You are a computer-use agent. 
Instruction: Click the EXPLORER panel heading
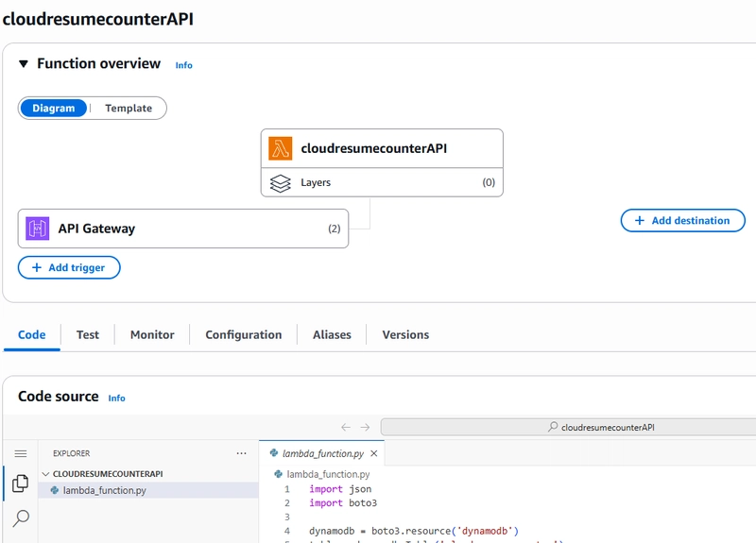tap(72, 453)
